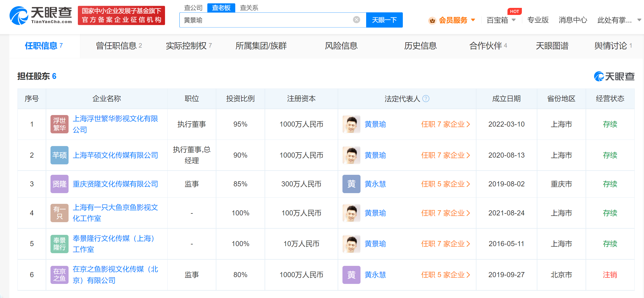
Task: Open the 百宝箱 dropdown menu
Action: click(x=501, y=20)
